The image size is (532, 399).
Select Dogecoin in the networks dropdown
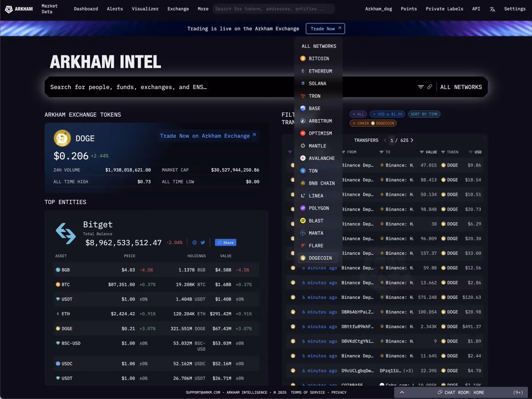tap(318, 258)
